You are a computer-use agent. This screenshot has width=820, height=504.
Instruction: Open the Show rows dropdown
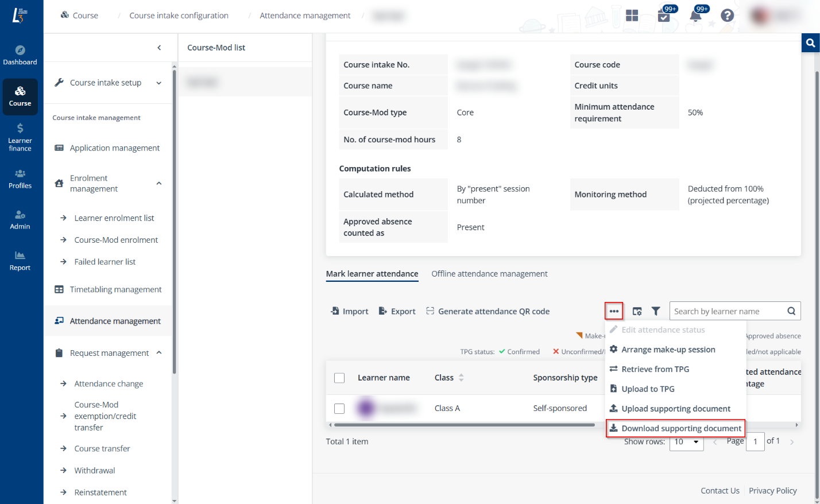pyautogui.click(x=686, y=442)
